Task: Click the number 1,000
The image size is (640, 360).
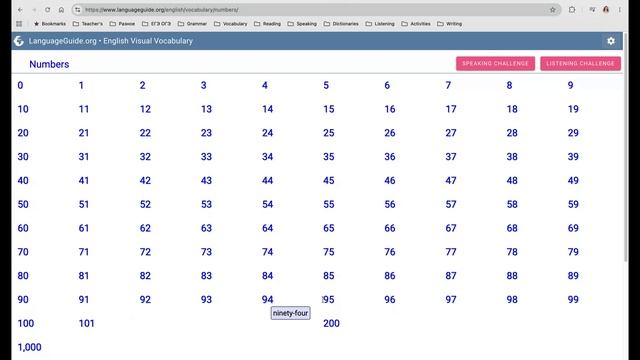Action: click(29, 347)
